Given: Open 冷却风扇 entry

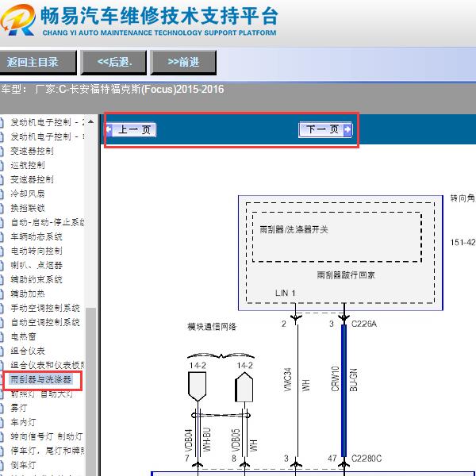Looking at the screenshot, I should 28,194.
